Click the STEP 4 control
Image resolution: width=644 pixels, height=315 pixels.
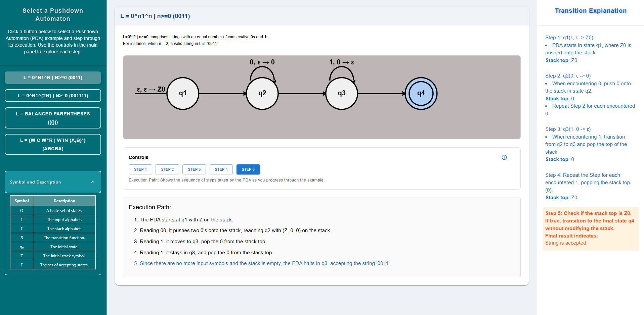click(x=221, y=169)
